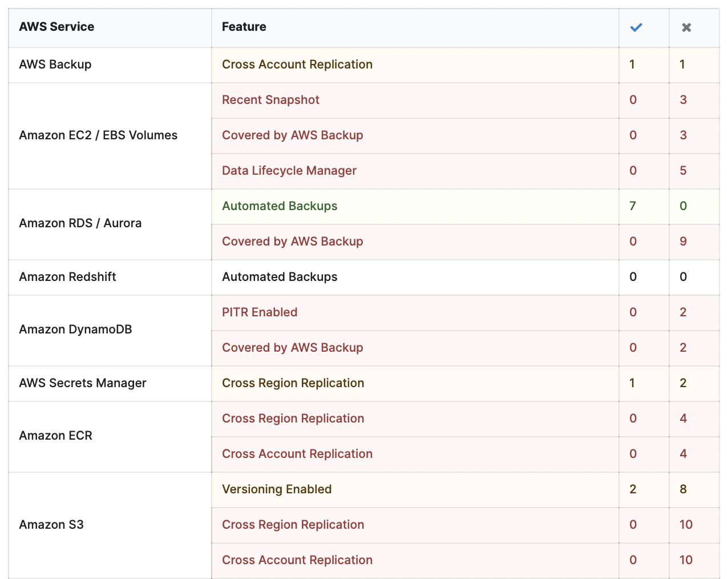Select the 'Amazon S3' service cell

[110, 525]
